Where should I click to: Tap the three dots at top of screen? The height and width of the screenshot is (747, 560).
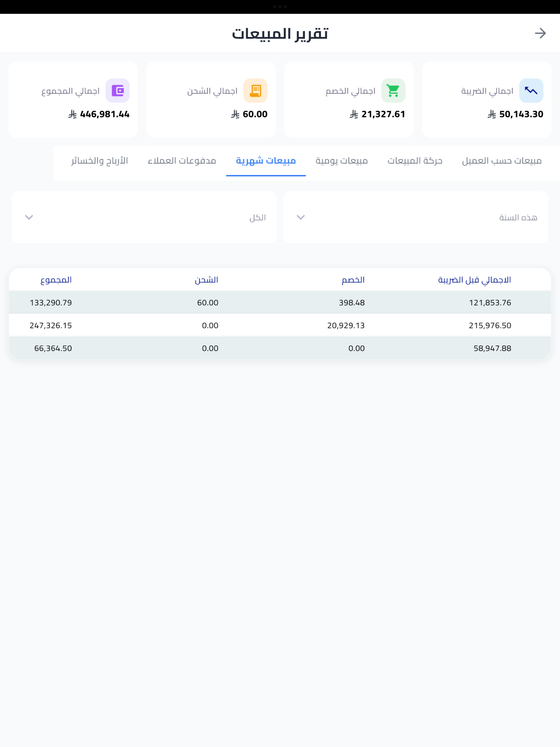pos(280,7)
